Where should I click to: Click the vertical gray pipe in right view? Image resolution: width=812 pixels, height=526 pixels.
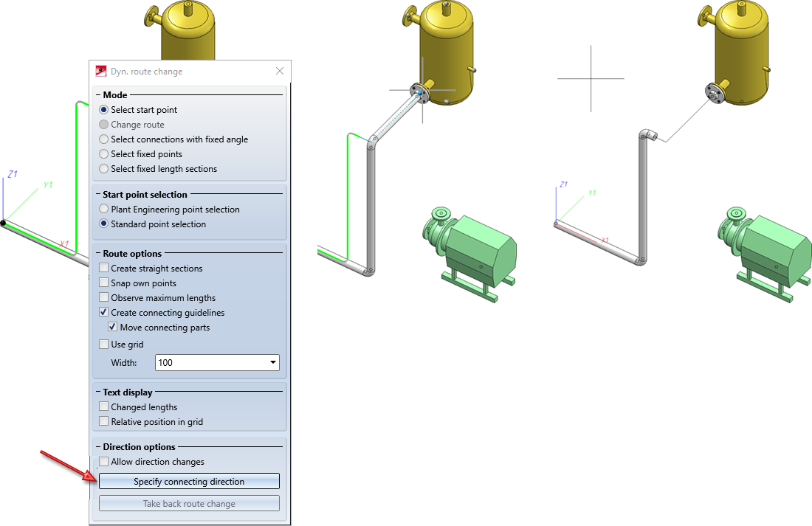click(x=643, y=199)
